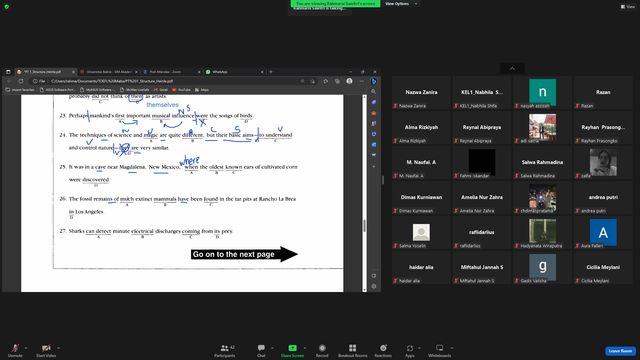Open video options arrow beside Start Video
Image resolution: width=640 pixels, height=360 pixels.
point(58,348)
